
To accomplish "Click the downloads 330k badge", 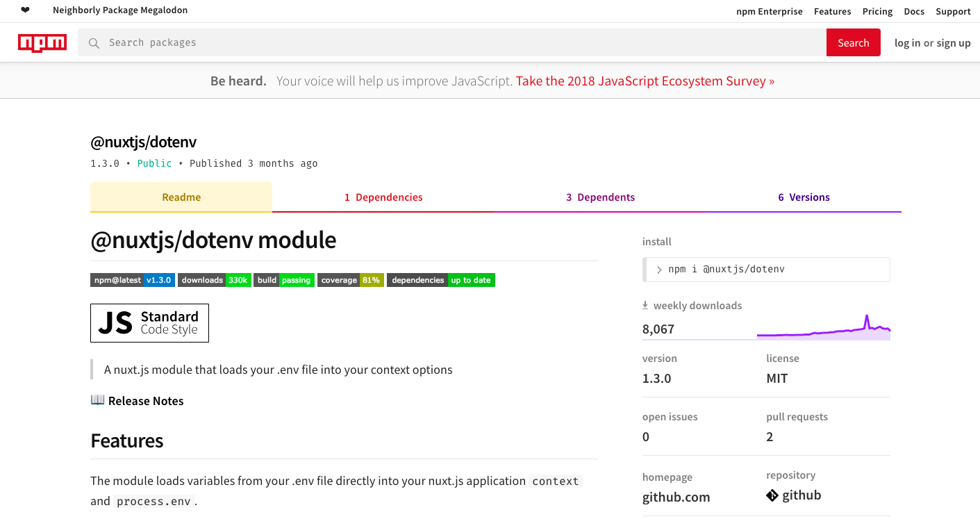I will [x=214, y=279].
